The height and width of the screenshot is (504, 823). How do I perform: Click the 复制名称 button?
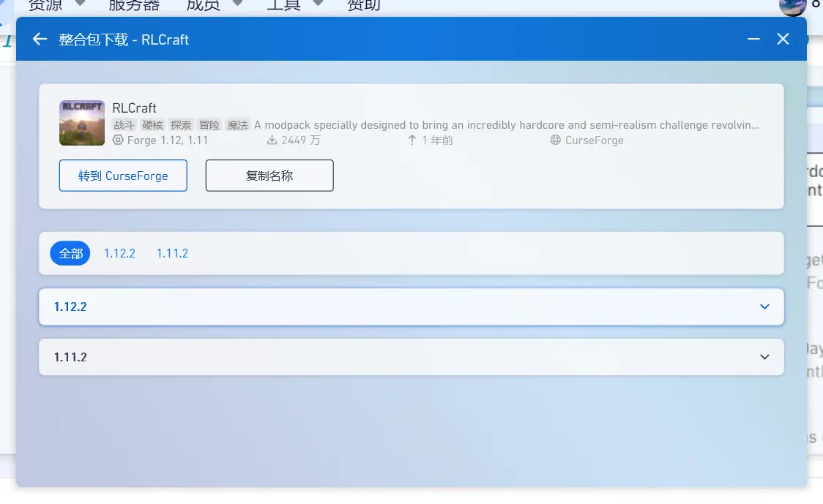coord(269,176)
